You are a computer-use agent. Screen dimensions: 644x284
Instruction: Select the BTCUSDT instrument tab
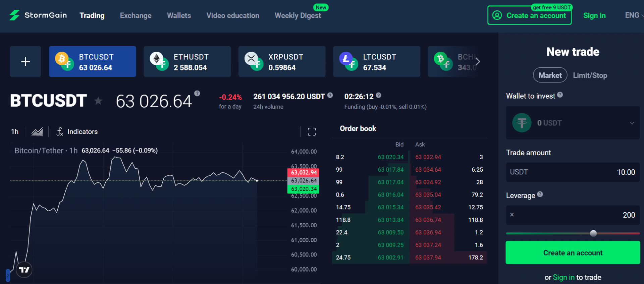coord(93,62)
